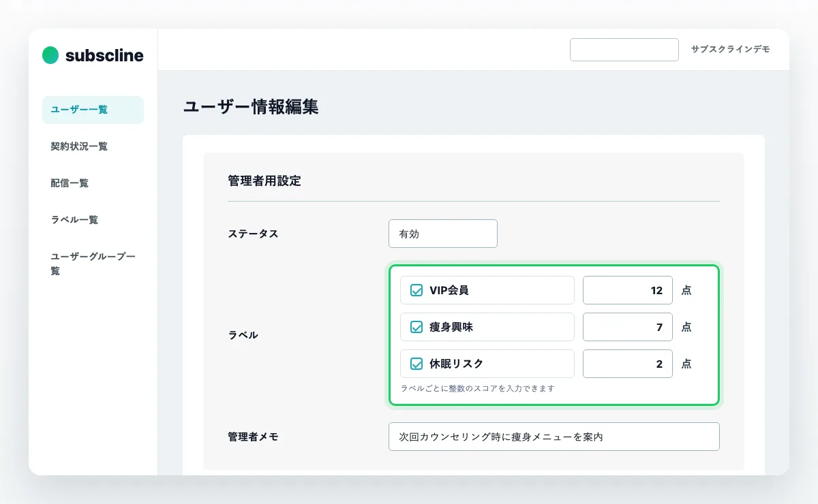This screenshot has height=504, width=818.
Task: Click the empty search box in header
Action: [624, 50]
